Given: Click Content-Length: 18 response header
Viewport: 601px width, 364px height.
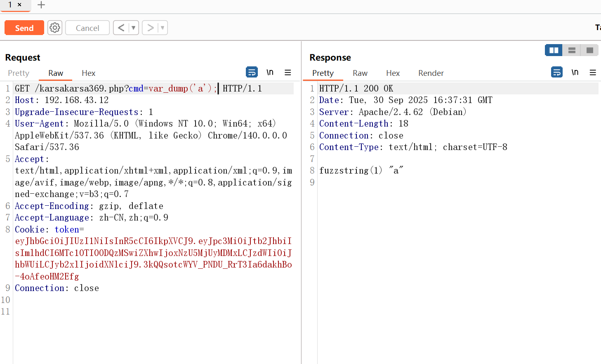Looking at the screenshot, I should pyautogui.click(x=364, y=124).
